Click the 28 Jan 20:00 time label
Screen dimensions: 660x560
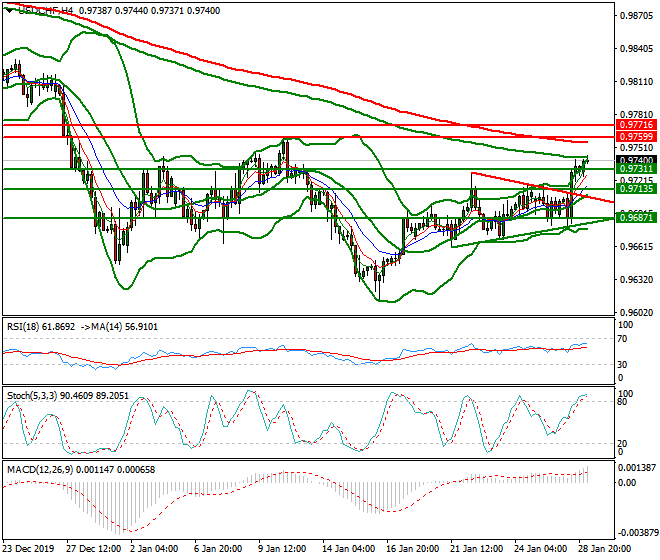(x=605, y=549)
